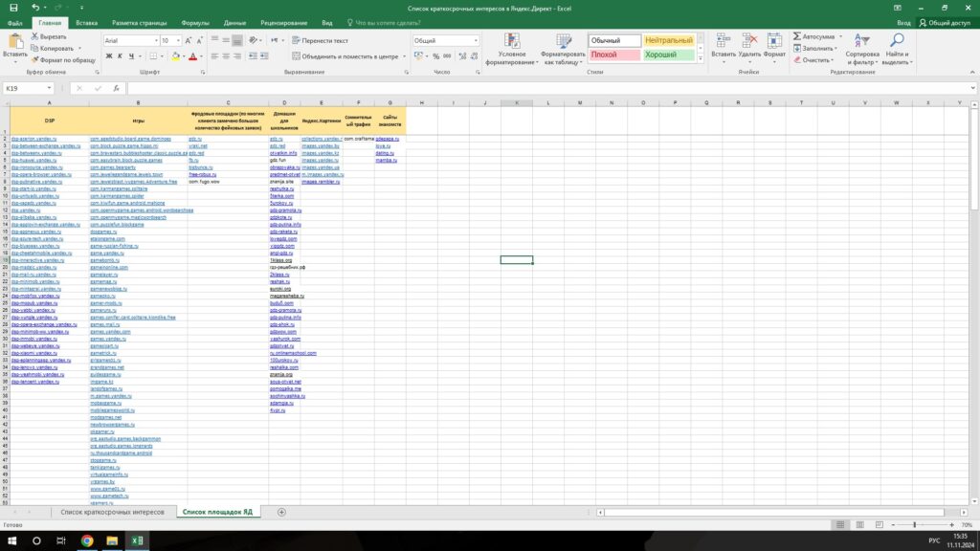The image size is (980, 551).
Task: Increase the cell indent
Action: tap(264, 56)
